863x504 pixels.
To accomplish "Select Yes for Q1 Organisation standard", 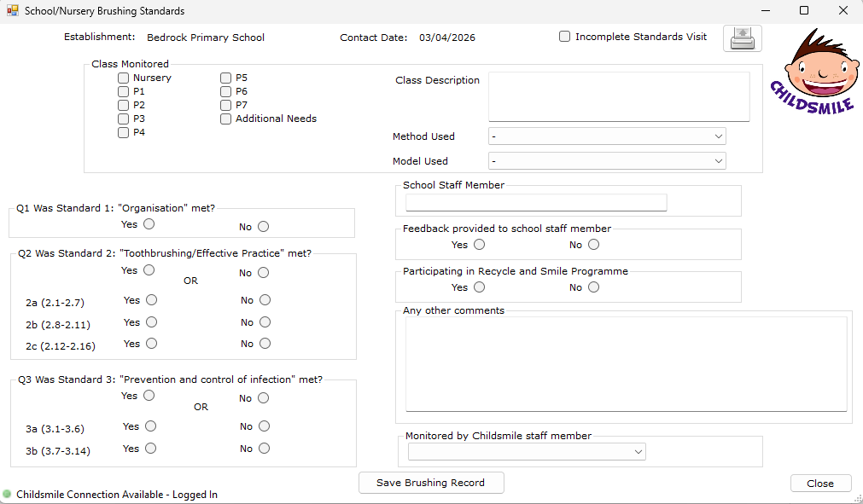I will [x=149, y=225].
